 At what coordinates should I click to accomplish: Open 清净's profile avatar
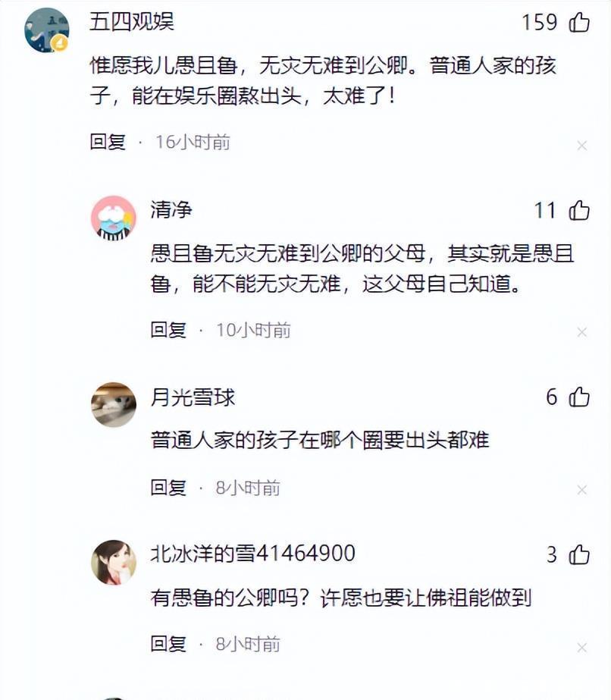(114, 218)
